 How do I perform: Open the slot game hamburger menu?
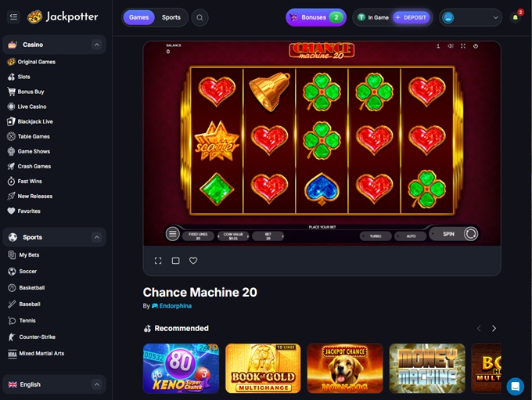click(x=172, y=233)
